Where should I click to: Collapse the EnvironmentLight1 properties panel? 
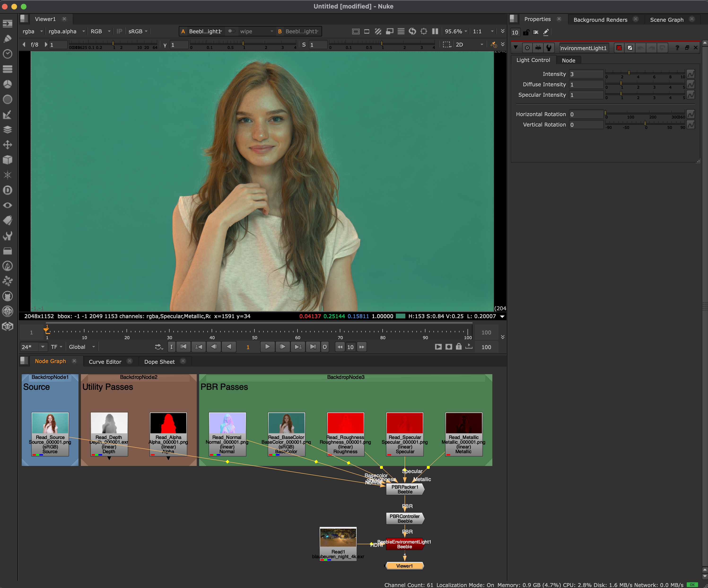[x=516, y=48]
